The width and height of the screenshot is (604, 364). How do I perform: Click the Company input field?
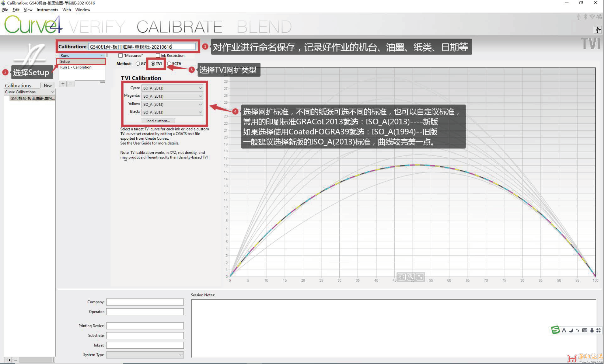145,302
